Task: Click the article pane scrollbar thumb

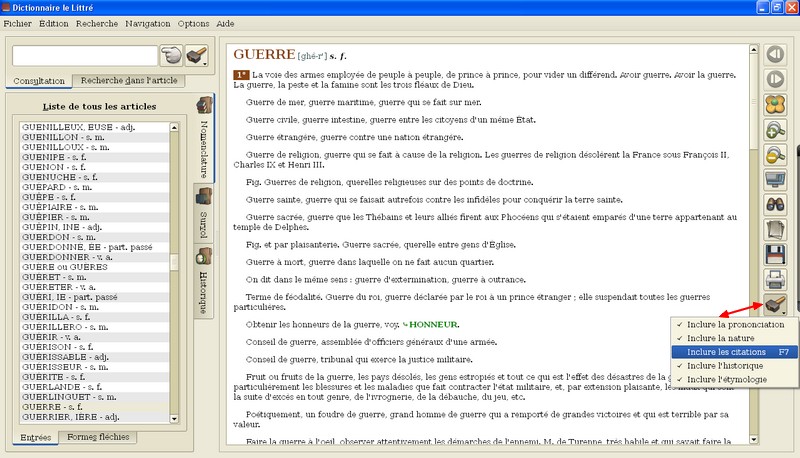Action: click(754, 102)
